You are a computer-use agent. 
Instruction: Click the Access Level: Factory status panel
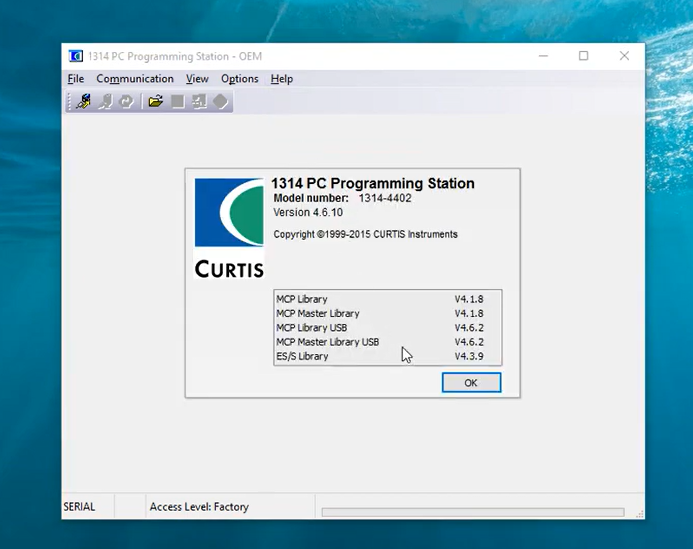click(x=200, y=507)
